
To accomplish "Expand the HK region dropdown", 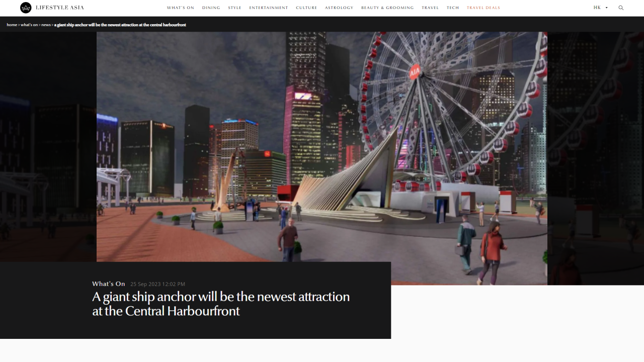I will tap(601, 8).
